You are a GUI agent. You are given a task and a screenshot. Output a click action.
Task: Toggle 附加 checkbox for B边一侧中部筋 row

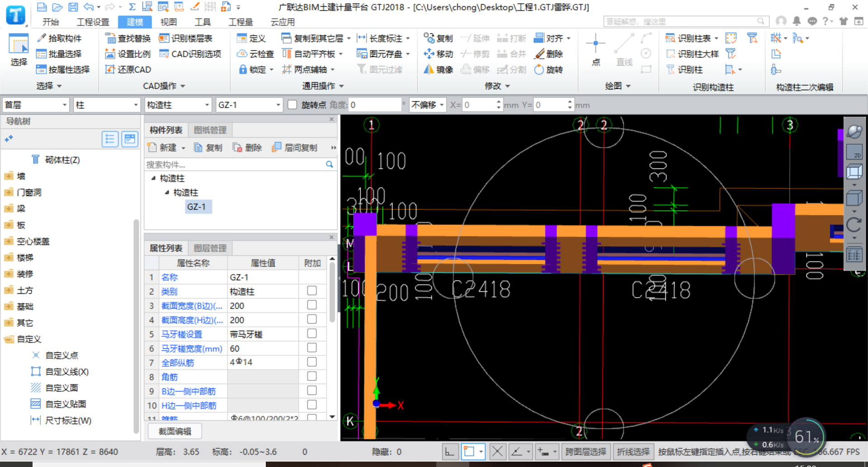pos(312,391)
